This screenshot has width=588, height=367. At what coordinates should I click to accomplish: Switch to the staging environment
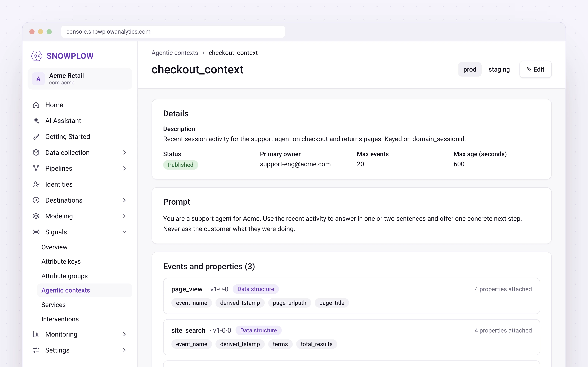[499, 69]
